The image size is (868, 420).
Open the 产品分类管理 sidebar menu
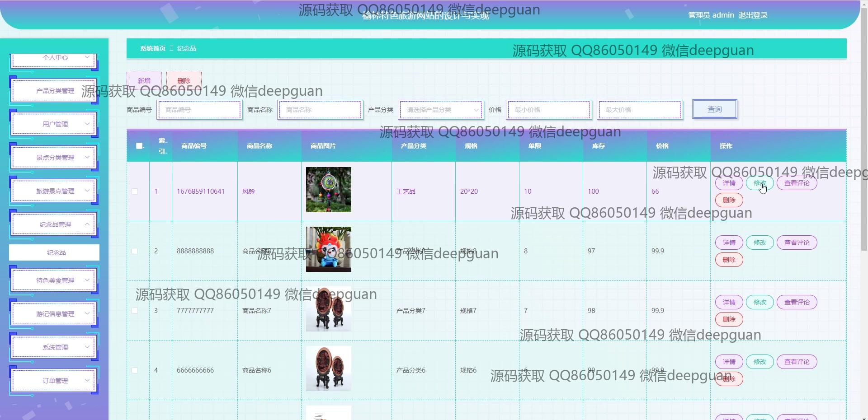click(x=54, y=91)
